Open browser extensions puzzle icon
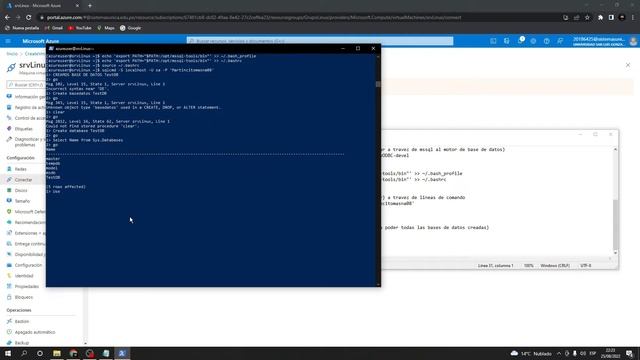 click(x=600, y=18)
